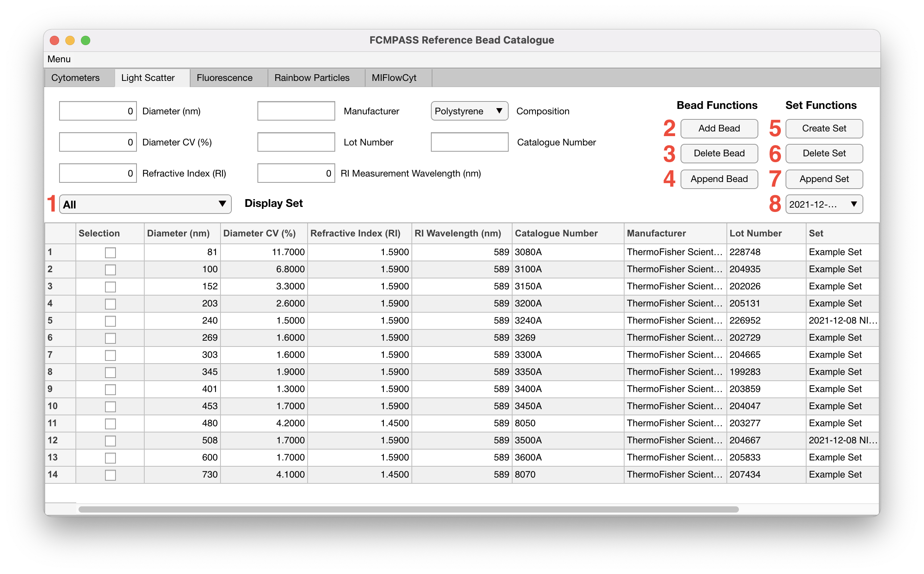Switch to the Fluorescence tab
The width and height of the screenshot is (924, 574).
(x=224, y=78)
